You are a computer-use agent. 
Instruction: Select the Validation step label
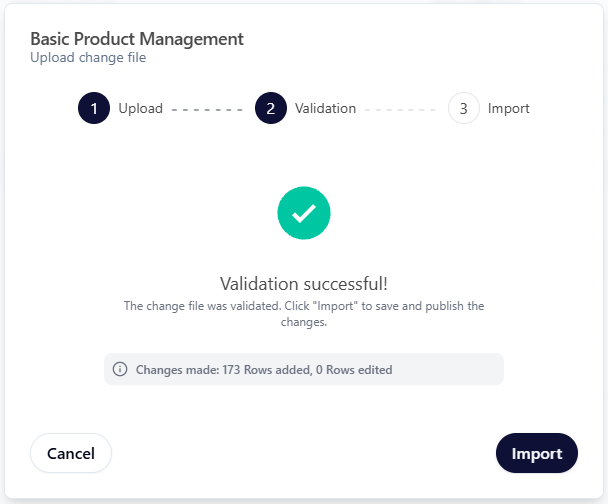click(x=325, y=108)
